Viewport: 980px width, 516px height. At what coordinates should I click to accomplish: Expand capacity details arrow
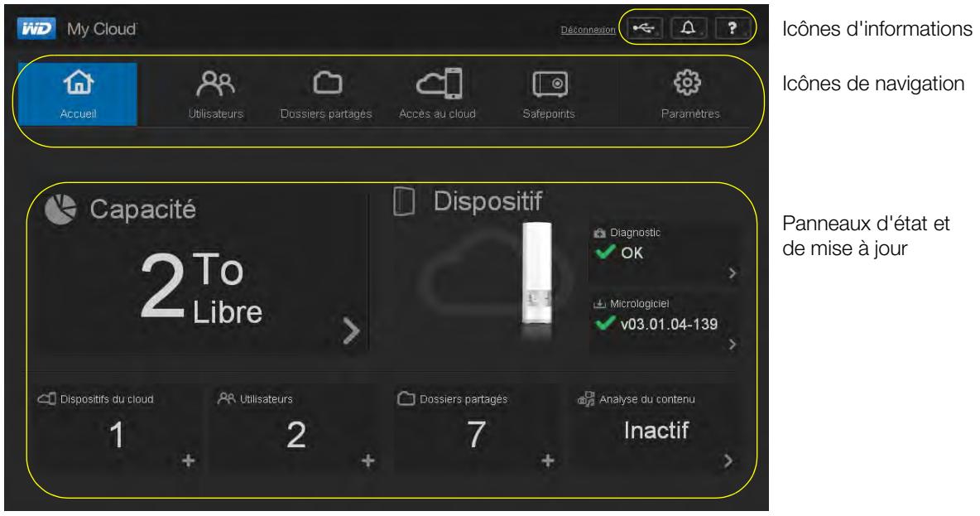tap(351, 330)
